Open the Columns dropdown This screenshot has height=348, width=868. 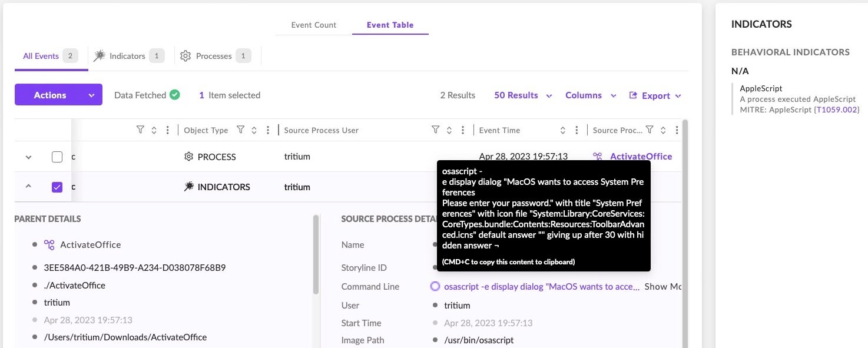click(590, 95)
